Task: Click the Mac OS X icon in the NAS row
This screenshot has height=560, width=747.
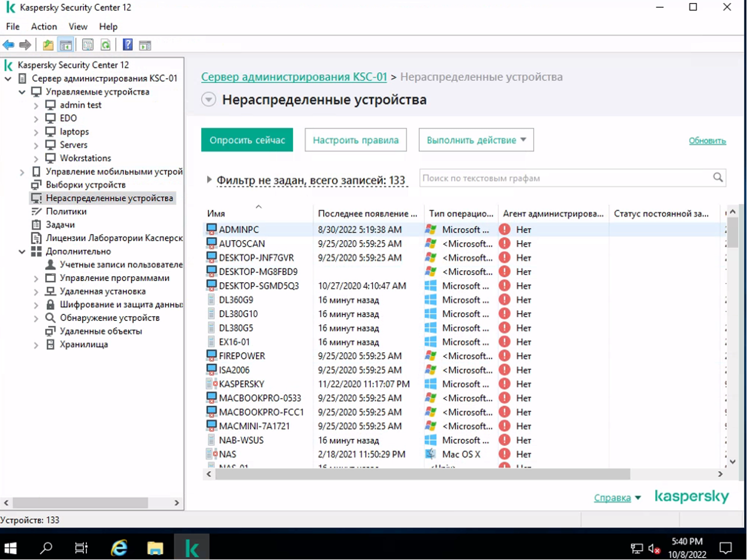Action: [x=430, y=454]
